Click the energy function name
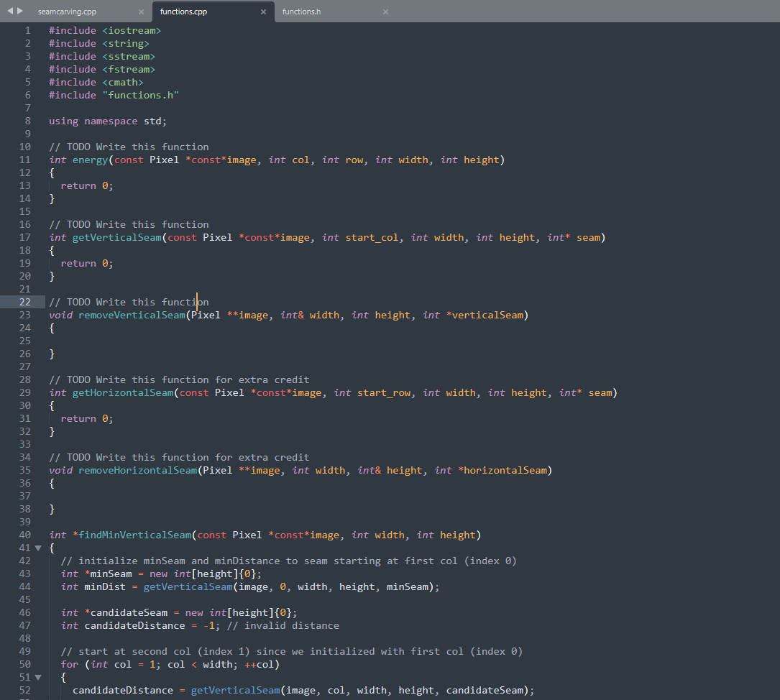780x700 pixels. tap(90, 160)
